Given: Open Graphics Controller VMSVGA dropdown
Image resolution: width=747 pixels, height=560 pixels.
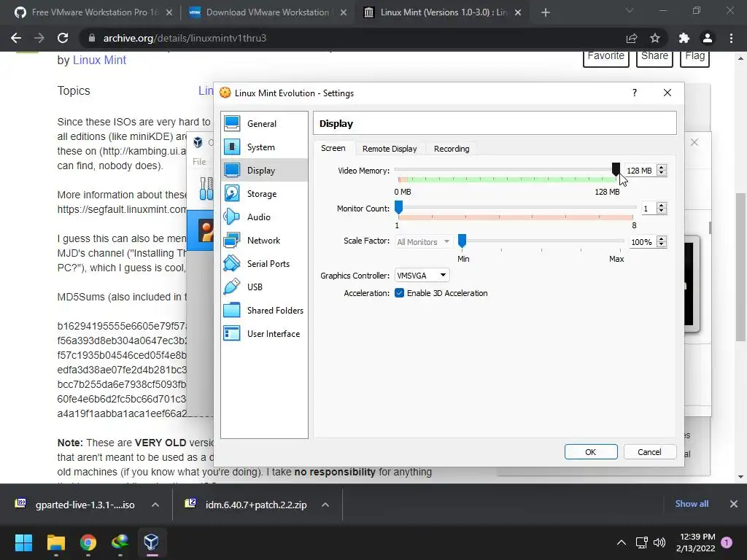Looking at the screenshot, I should coord(422,275).
